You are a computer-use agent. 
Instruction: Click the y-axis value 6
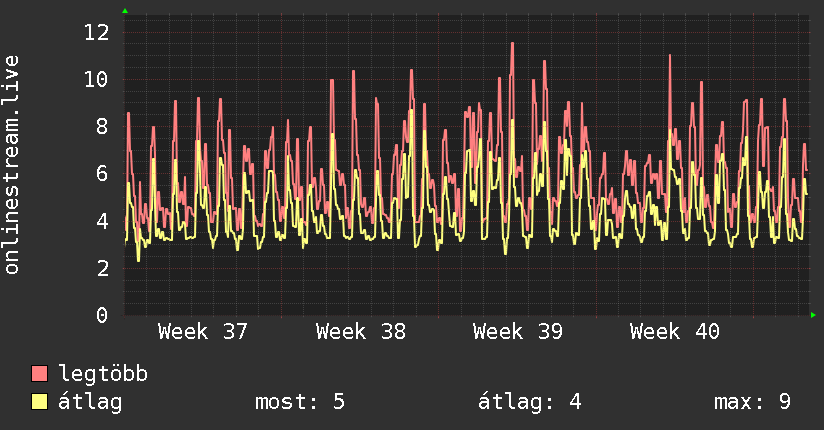[102, 173]
